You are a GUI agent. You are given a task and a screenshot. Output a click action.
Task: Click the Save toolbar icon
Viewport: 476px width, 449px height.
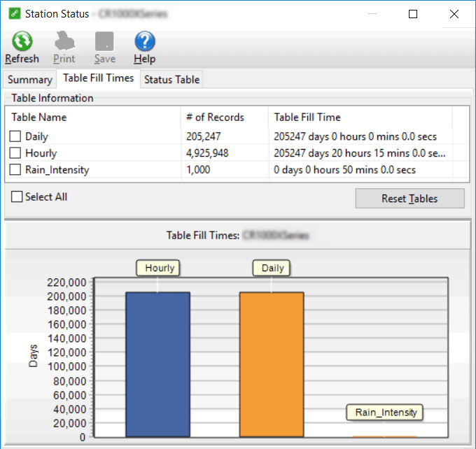[104, 41]
